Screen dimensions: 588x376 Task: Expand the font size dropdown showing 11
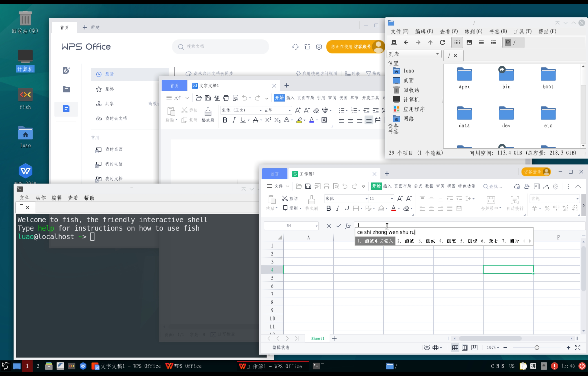point(392,199)
